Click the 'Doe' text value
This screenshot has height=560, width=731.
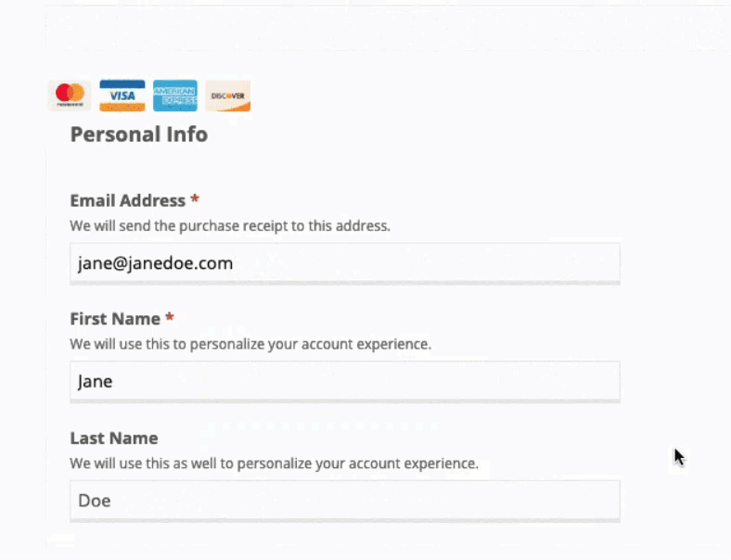click(x=95, y=501)
